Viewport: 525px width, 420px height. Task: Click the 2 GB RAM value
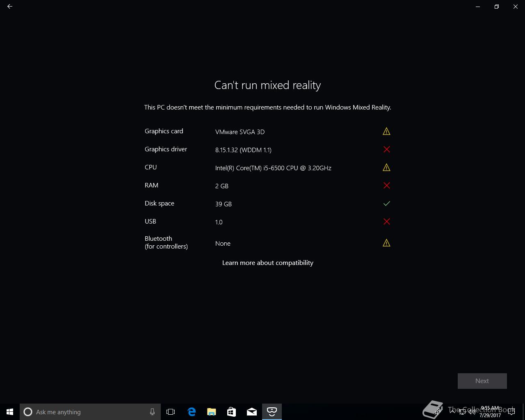222,186
